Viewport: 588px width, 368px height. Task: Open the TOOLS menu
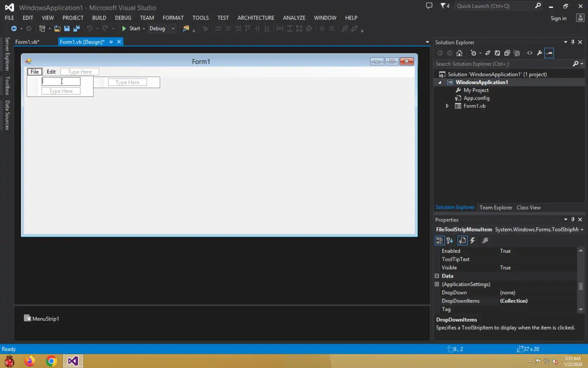pyautogui.click(x=201, y=18)
